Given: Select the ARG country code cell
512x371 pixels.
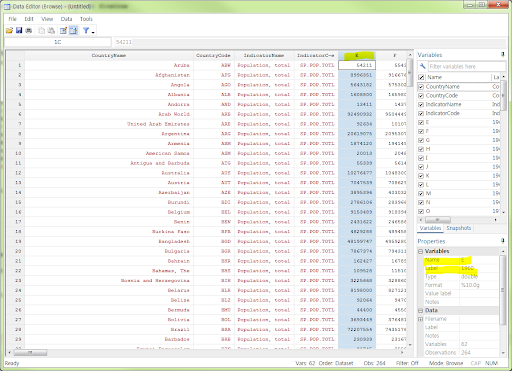Looking at the screenshot, I should (214, 134).
